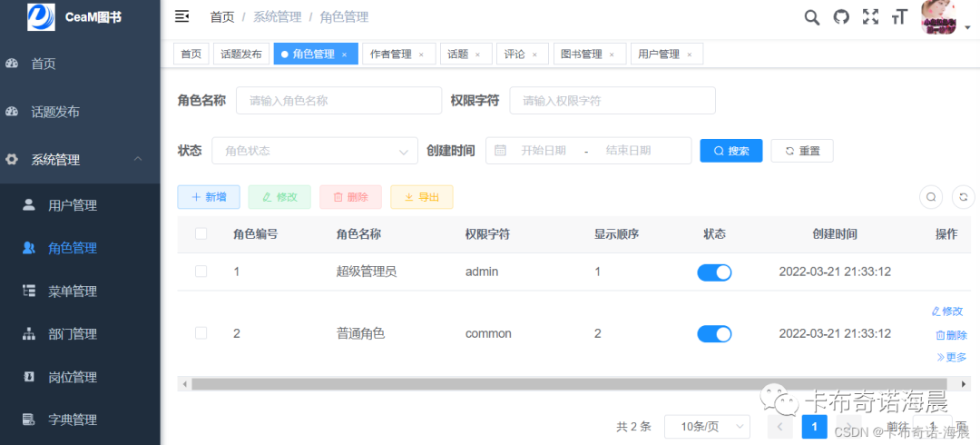Check the select-all header checkbox
Viewport: 980px width, 445px height.
point(201,234)
